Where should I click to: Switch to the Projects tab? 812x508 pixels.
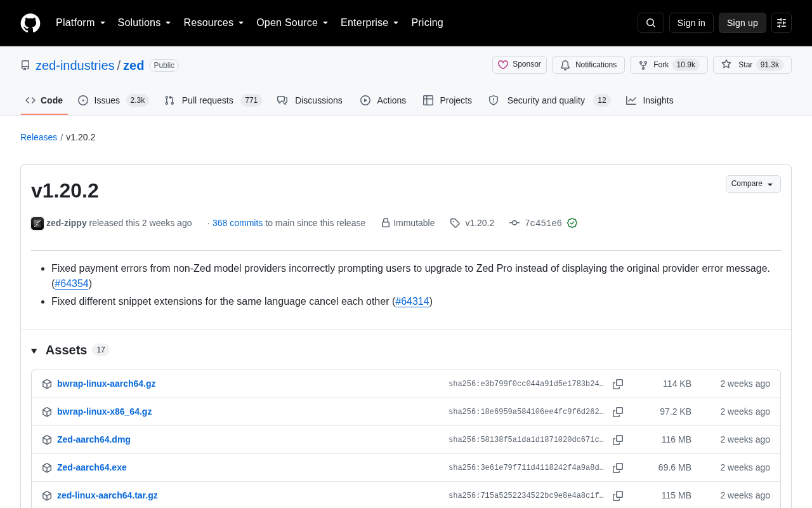tap(447, 100)
